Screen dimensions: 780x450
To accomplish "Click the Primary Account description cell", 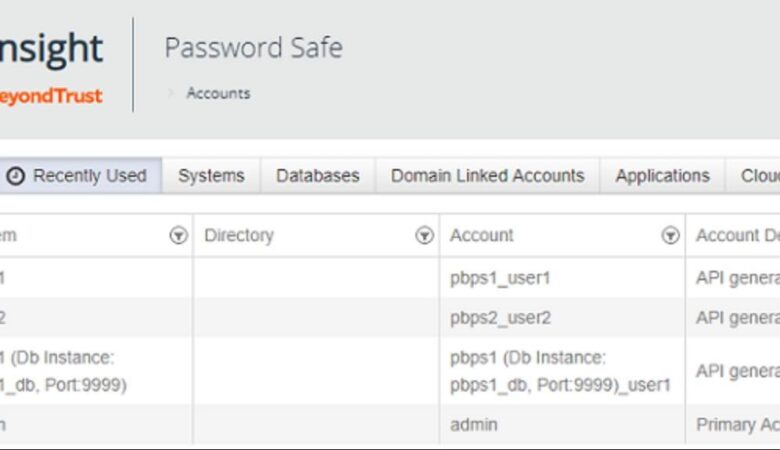I will click(733, 424).
